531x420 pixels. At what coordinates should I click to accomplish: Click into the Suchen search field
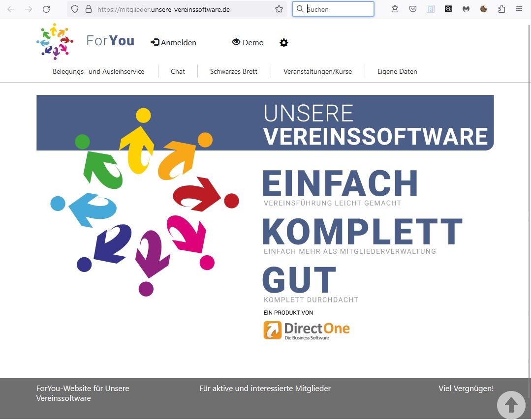pos(333,9)
